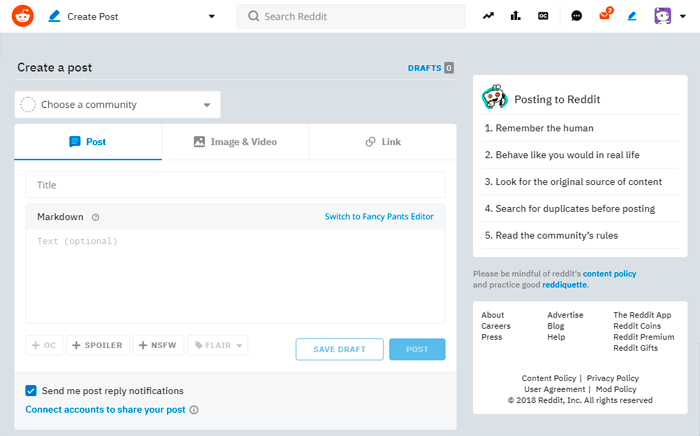The image size is (700, 436).
Task: Open the Advertise footer link
Action: [x=565, y=315]
